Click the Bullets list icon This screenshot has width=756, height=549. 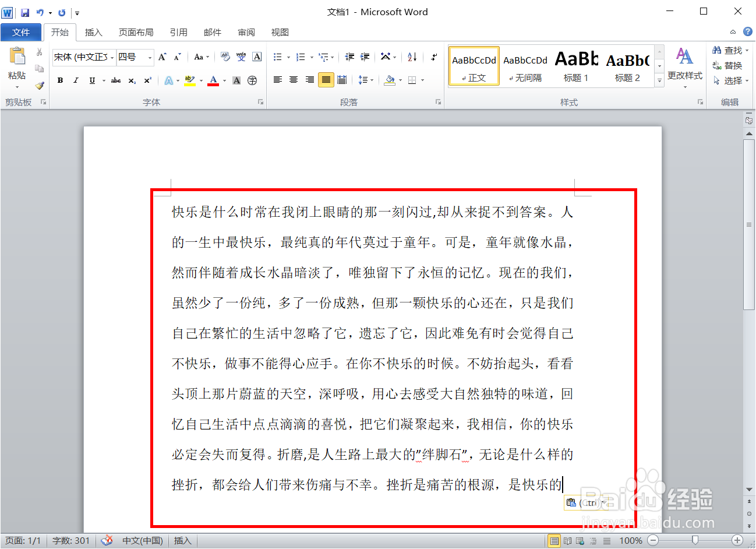point(278,57)
